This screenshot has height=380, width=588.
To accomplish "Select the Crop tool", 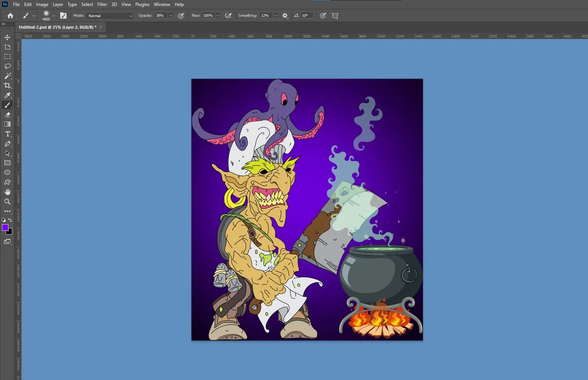I will tap(7, 85).
